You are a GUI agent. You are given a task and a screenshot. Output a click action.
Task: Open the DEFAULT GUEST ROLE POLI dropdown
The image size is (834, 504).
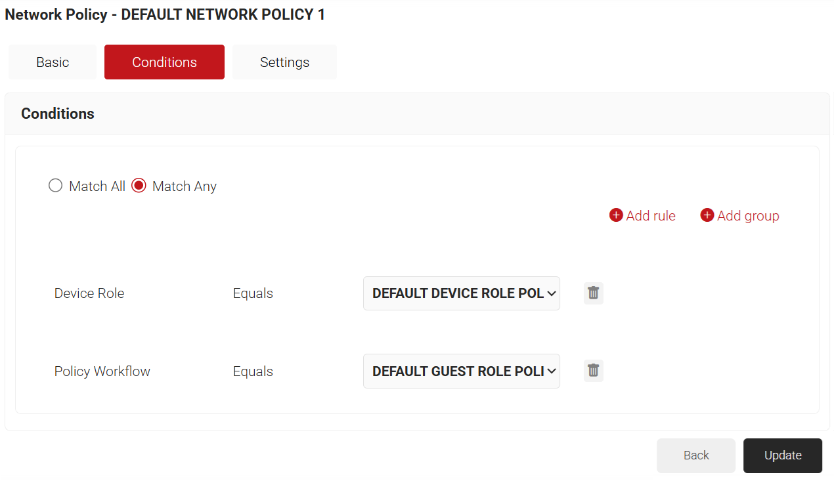(457, 371)
